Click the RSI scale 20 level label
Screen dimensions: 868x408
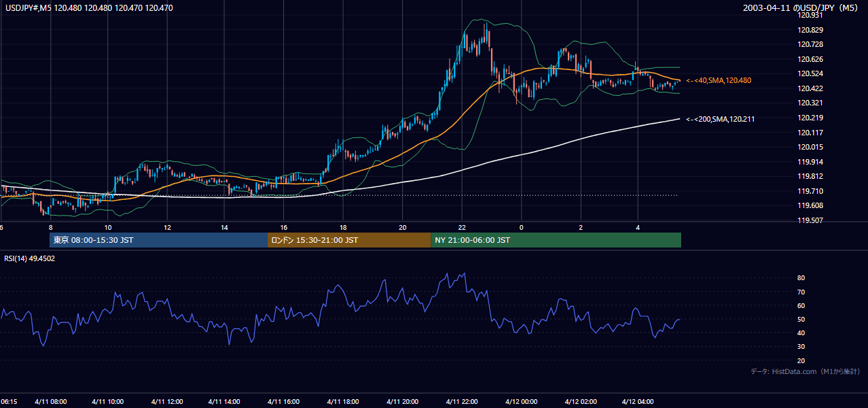801,360
